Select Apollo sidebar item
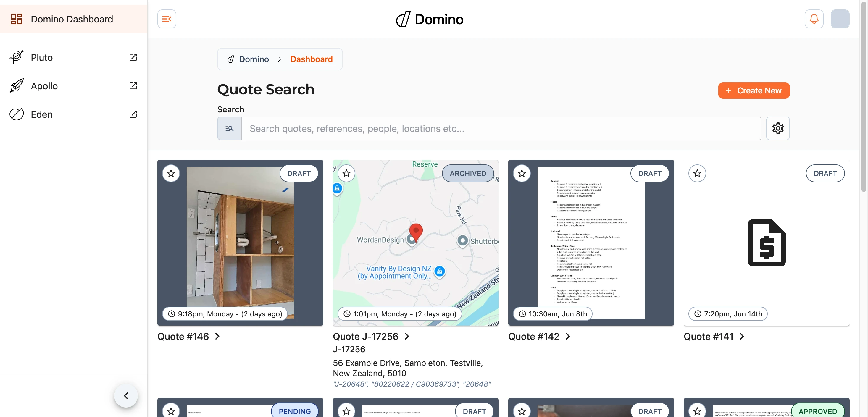The width and height of the screenshot is (868, 417). 73,85
